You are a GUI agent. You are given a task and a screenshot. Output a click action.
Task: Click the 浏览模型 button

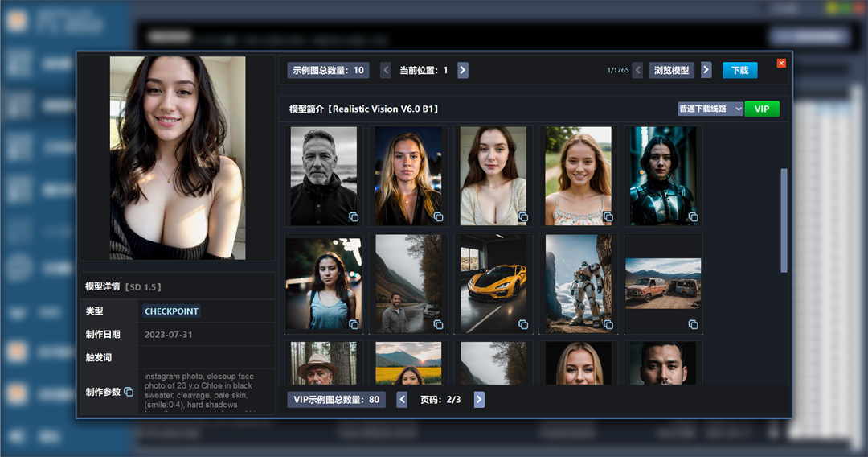(x=671, y=70)
